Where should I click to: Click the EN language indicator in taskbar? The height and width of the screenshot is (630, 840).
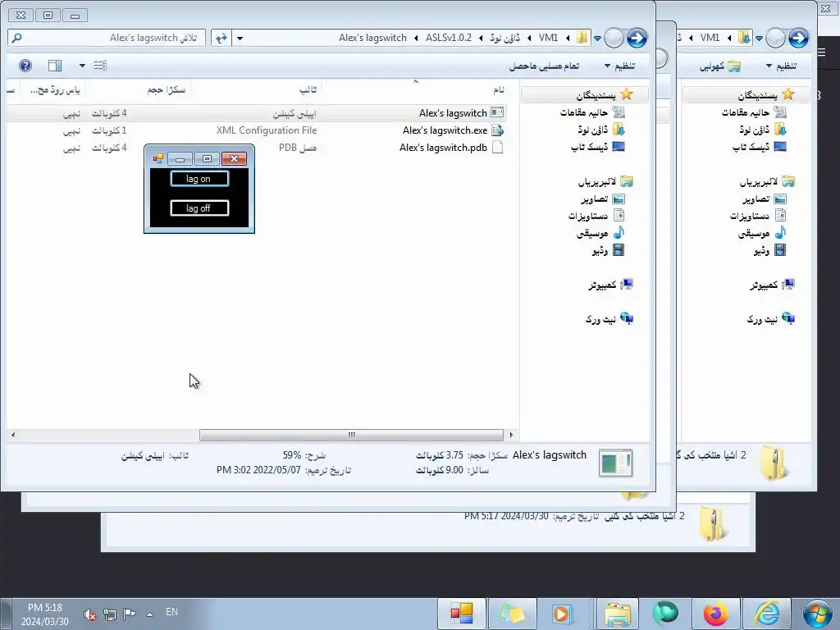(x=171, y=611)
